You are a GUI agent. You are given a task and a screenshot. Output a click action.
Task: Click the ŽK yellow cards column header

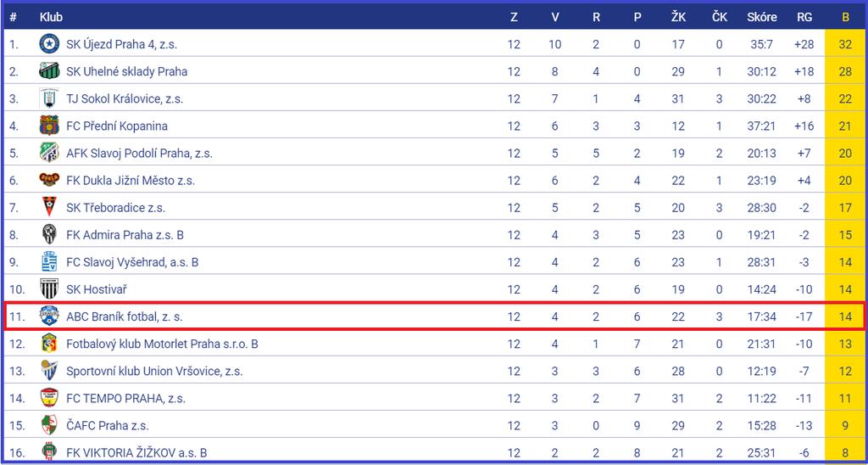(678, 17)
